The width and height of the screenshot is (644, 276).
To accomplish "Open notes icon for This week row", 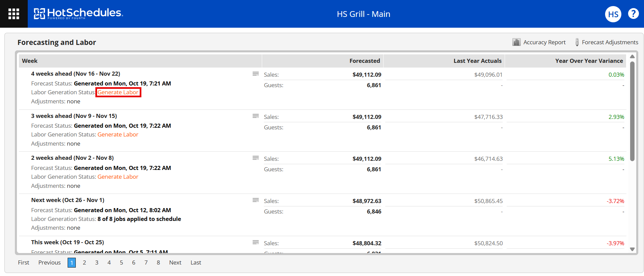I will (256, 242).
